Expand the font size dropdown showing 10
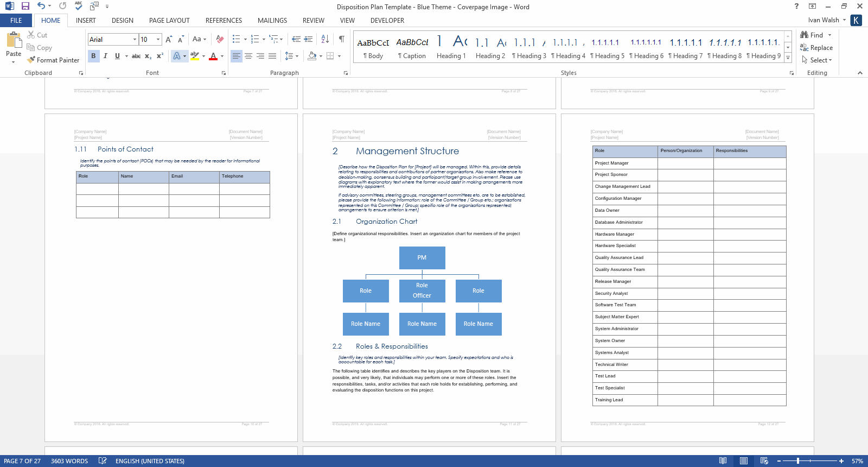 pyautogui.click(x=158, y=39)
